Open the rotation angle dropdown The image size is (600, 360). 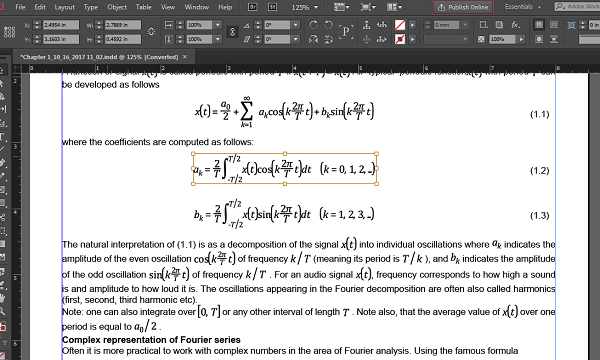click(x=295, y=25)
